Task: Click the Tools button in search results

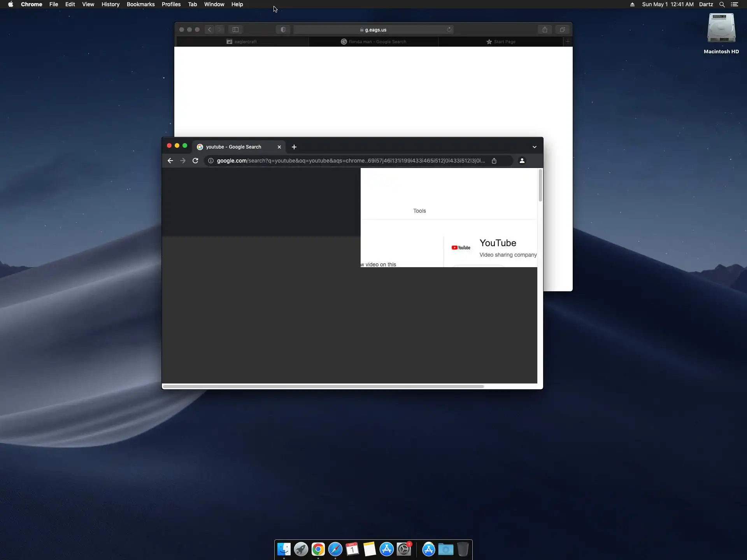Action: (419, 211)
